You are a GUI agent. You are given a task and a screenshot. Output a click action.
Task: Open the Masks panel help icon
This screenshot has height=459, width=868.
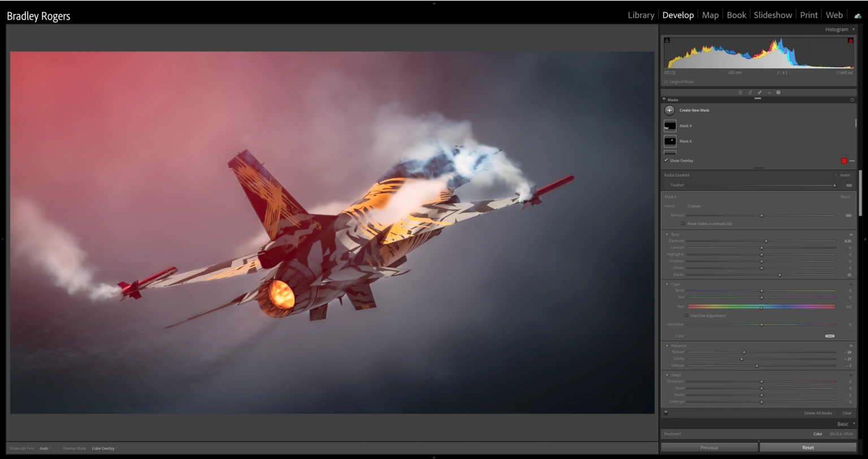tap(852, 100)
